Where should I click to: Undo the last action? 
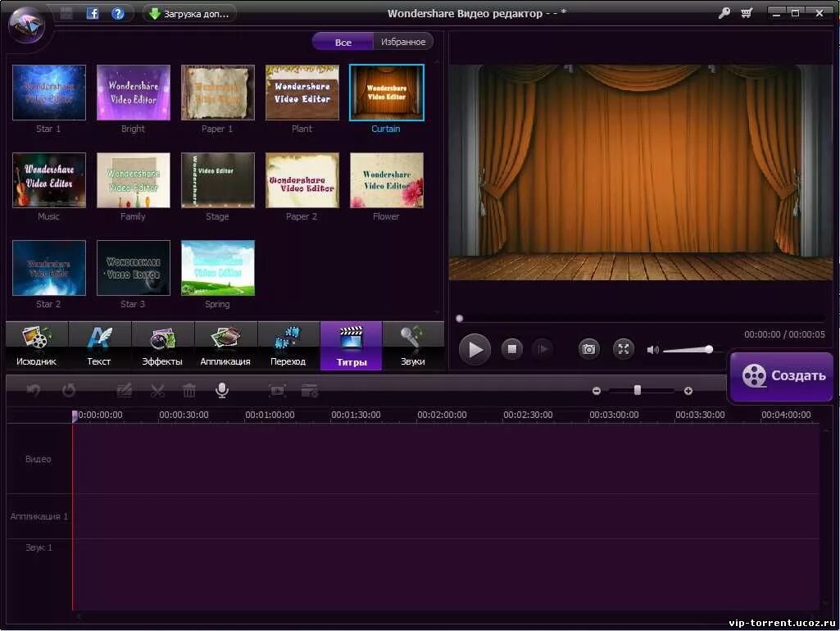pyautogui.click(x=34, y=391)
